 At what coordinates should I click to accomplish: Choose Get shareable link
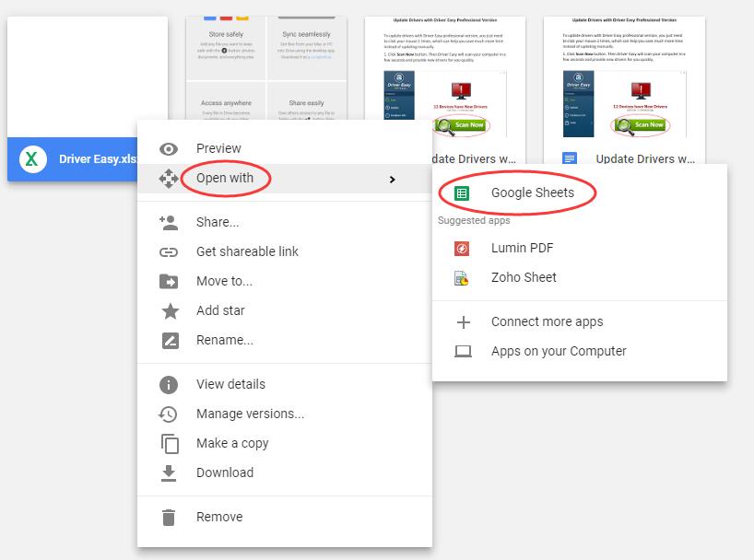(x=247, y=252)
